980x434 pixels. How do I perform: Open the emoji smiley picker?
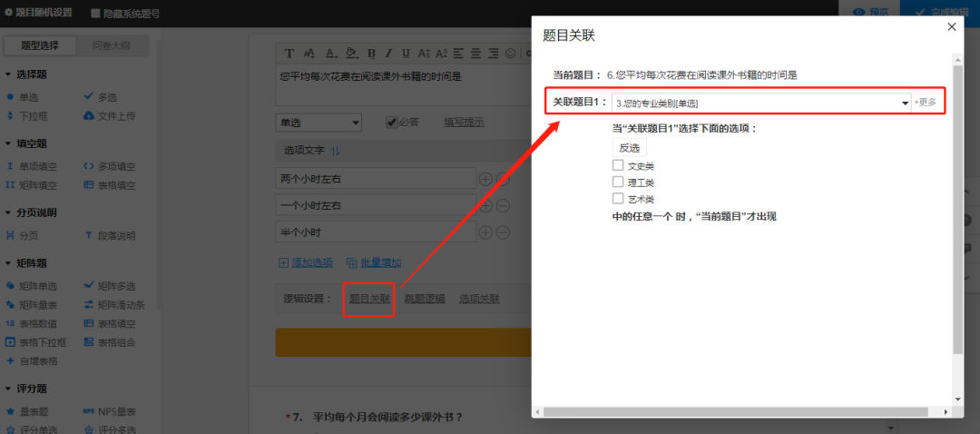(x=511, y=53)
